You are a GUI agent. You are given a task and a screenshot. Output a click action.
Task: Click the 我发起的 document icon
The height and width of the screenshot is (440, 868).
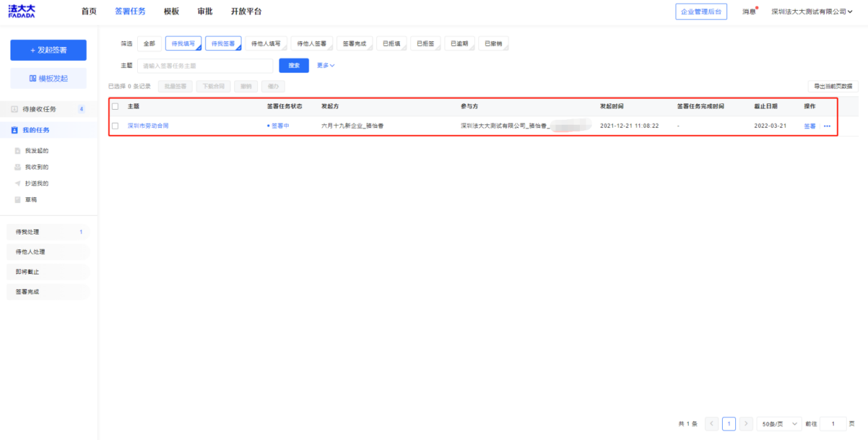pyautogui.click(x=18, y=151)
